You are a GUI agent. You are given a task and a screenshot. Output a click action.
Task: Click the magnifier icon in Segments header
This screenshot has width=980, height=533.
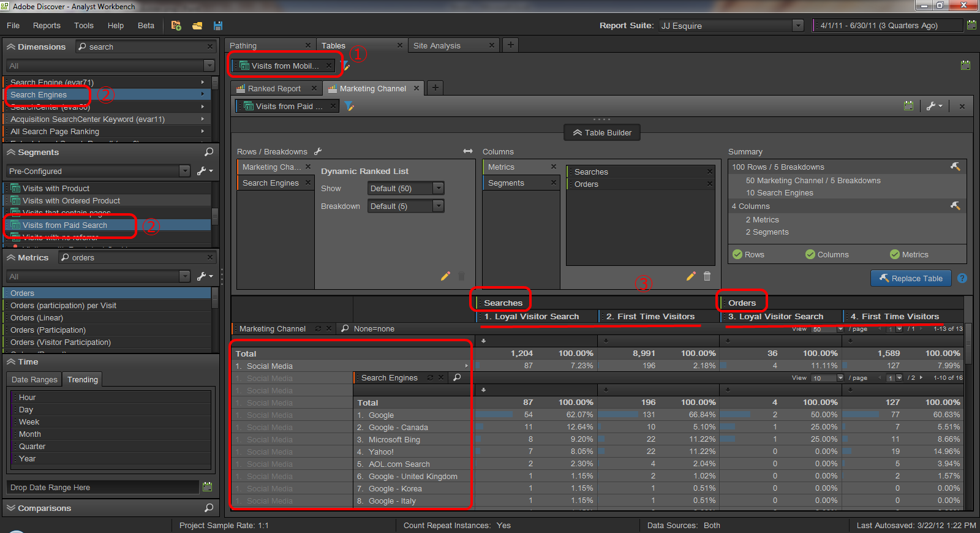(209, 152)
